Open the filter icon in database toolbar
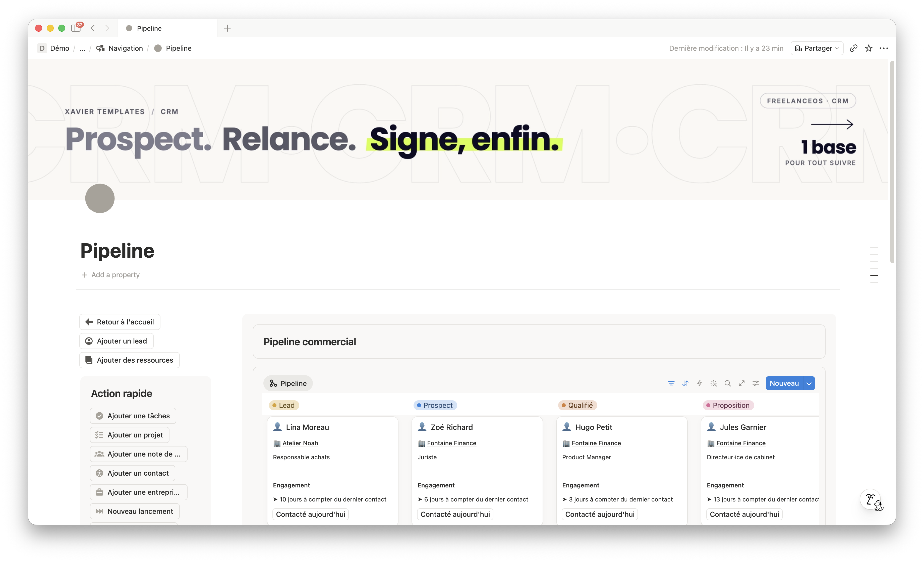This screenshot has height=562, width=924. (671, 383)
